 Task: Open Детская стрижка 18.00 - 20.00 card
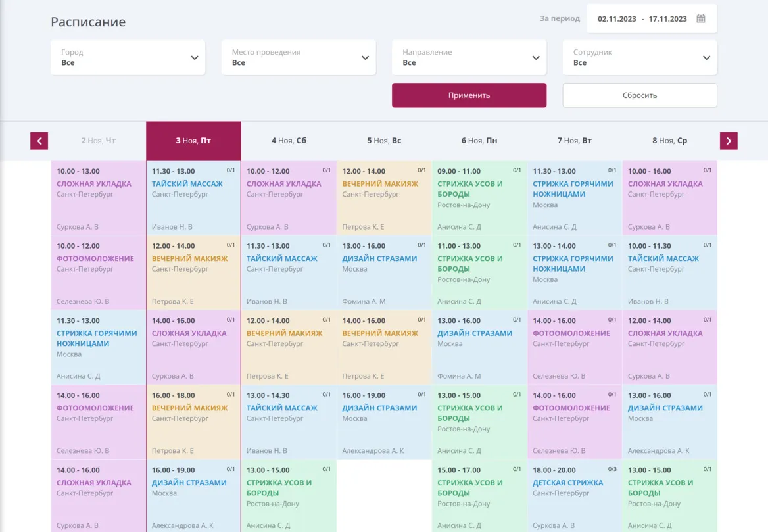575,496
